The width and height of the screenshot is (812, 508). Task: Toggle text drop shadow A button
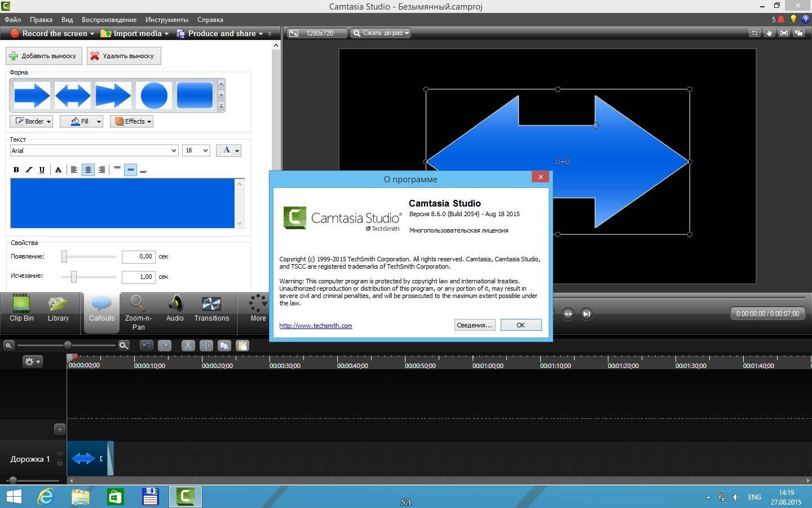pos(58,169)
